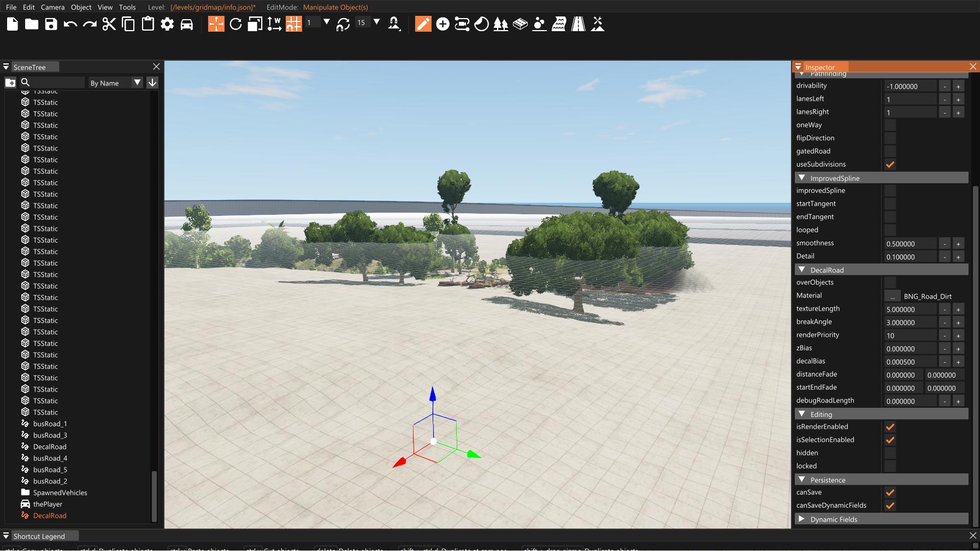Create a new level with the blank page icon

13,24
